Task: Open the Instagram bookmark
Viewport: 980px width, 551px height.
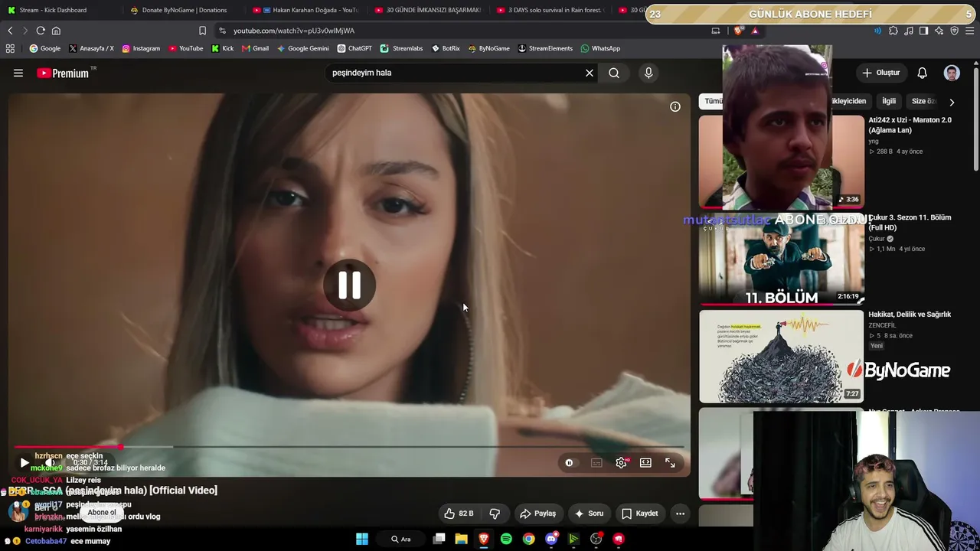Action: [141, 48]
